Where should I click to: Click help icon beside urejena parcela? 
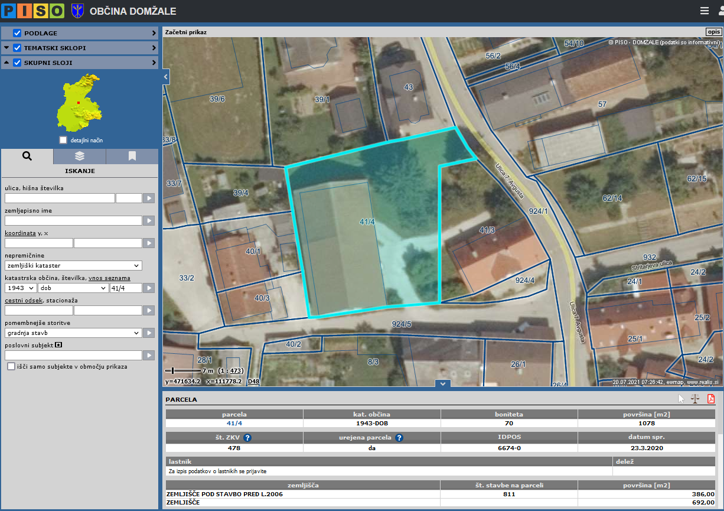point(399,438)
